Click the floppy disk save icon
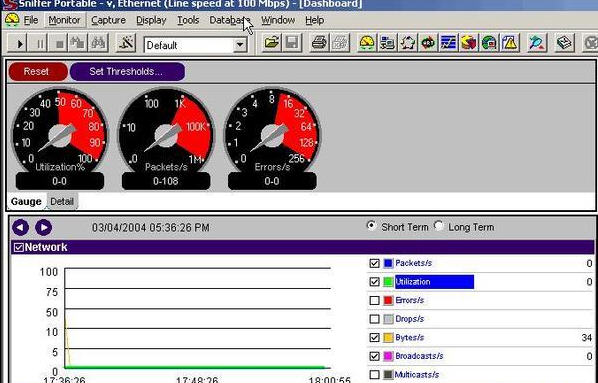Viewport: 598px width, 383px height. pyautogui.click(x=292, y=43)
